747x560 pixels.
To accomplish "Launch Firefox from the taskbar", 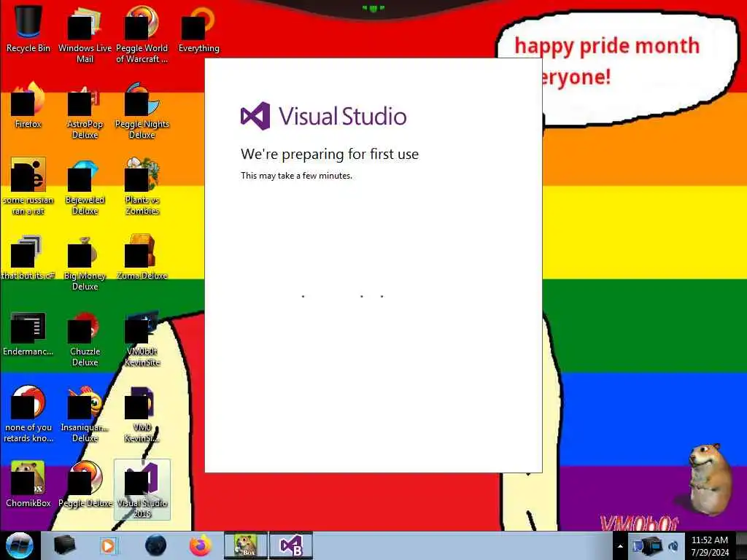I will [x=201, y=545].
